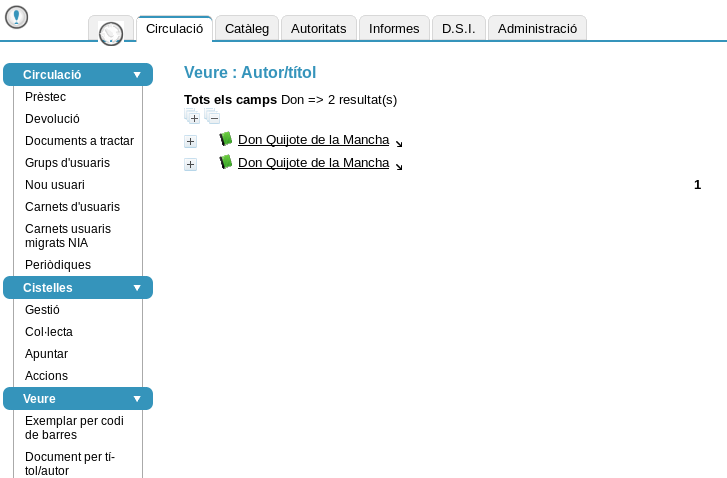The width and height of the screenshot is (727, 478).
Task: Go to Préstec in the sidebar
Action: (46, 97)
